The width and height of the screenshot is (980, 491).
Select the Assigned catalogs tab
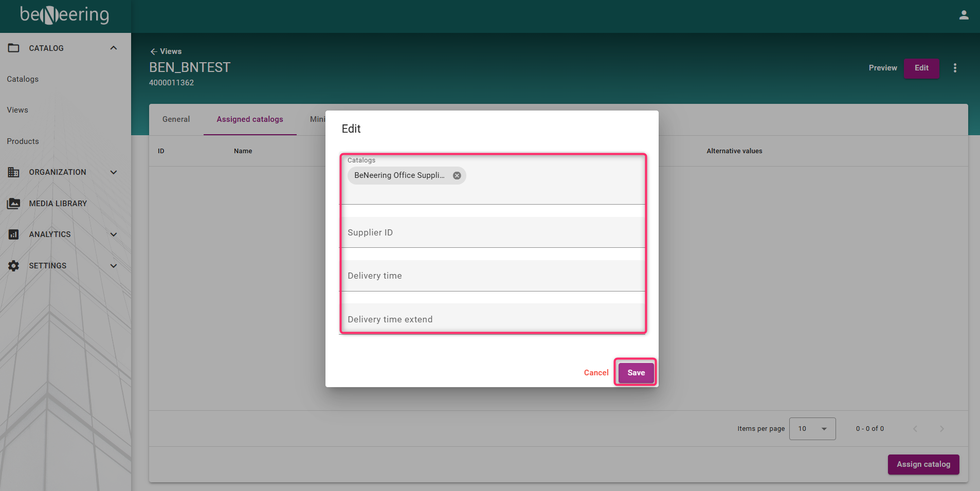click(250, 119)
